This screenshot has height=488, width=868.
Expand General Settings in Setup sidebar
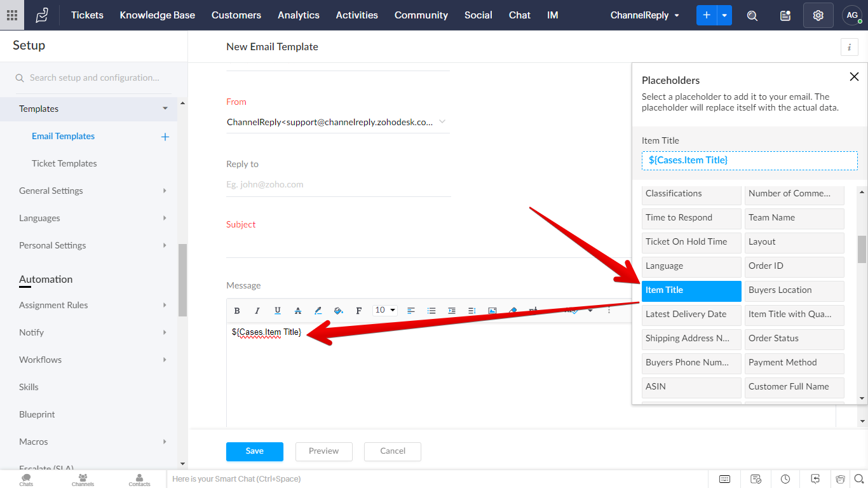pyautogui.click(x=165, y=191)
